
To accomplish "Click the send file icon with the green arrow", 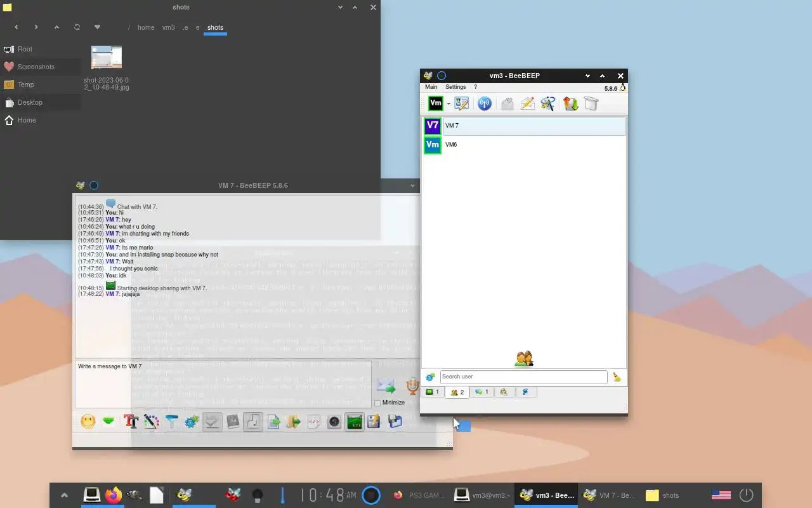I will point(273,422).
